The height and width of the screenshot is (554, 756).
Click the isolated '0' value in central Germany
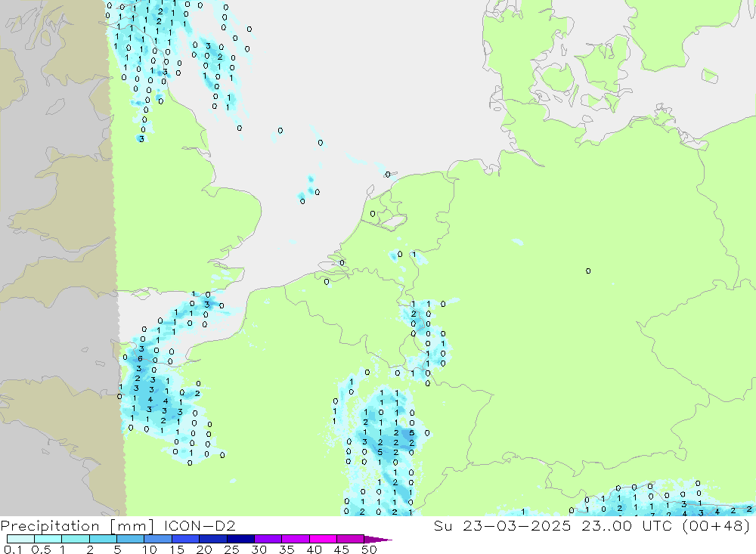pyautogui.click(x=588, y=271)
